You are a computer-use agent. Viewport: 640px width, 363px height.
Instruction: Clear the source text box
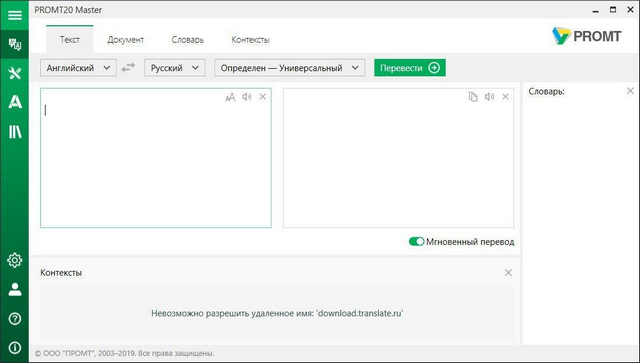tap(263, 97)
